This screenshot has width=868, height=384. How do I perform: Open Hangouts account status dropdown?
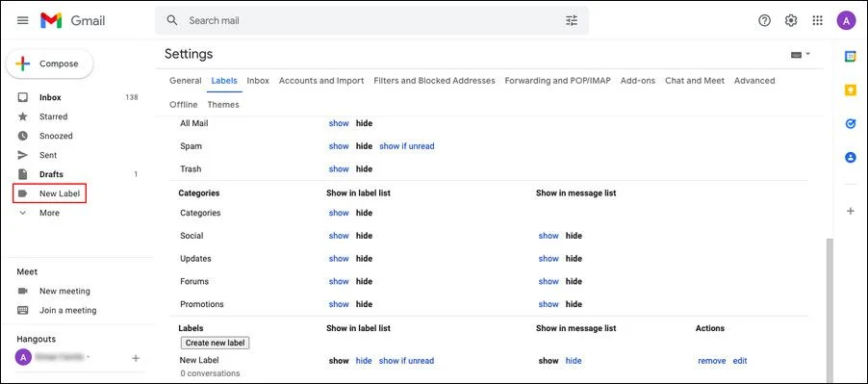pos(88,357)
